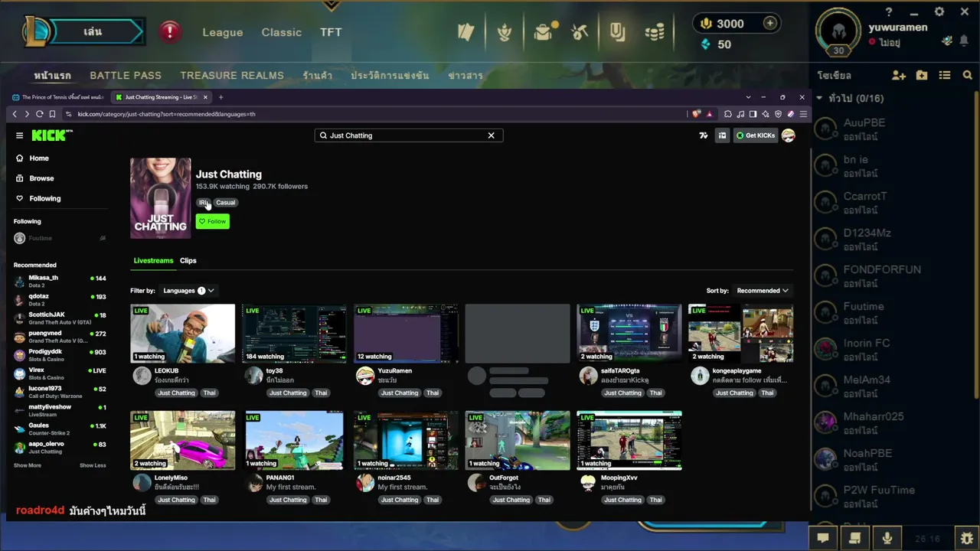Image resolution: width=980 pixels, height=551 pixels.
Task: Select the Classic tab in client
Action: click(x=282, y=32)
